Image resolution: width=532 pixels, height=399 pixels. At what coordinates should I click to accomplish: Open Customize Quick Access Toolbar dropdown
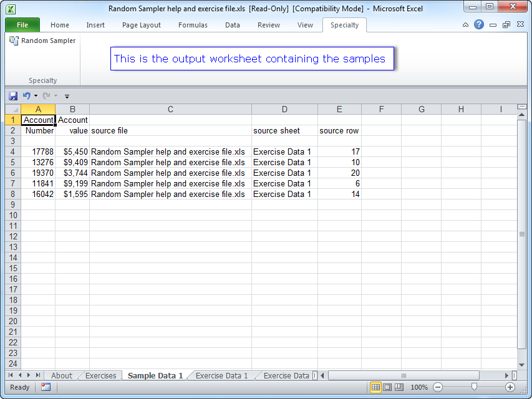[x=67, y=97]
